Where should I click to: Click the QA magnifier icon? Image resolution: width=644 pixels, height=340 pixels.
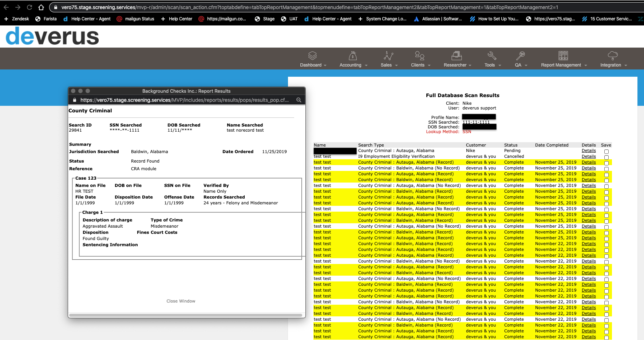click(520, 56)
